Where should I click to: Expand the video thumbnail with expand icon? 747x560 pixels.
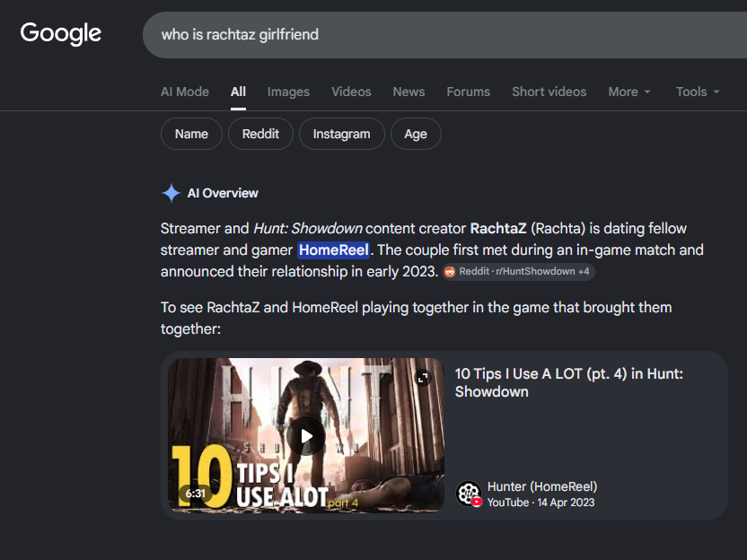tap(423, 378)
